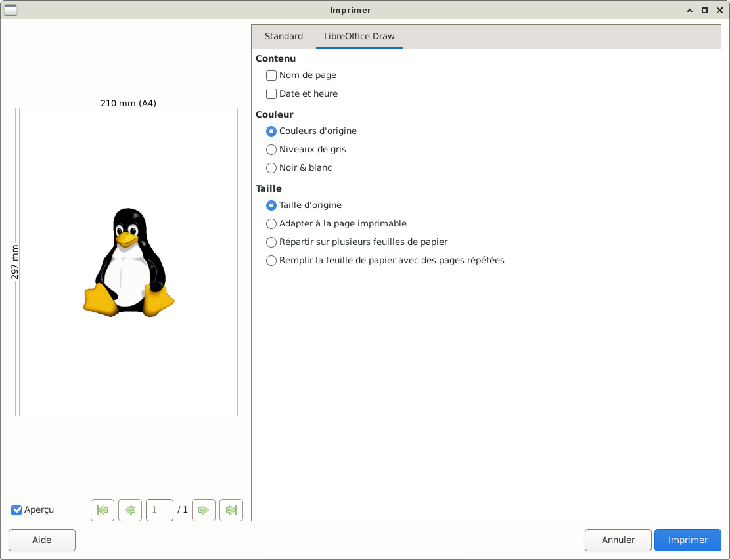Click the Aide help button
The image size is (730, 560).
coord(42,540)
